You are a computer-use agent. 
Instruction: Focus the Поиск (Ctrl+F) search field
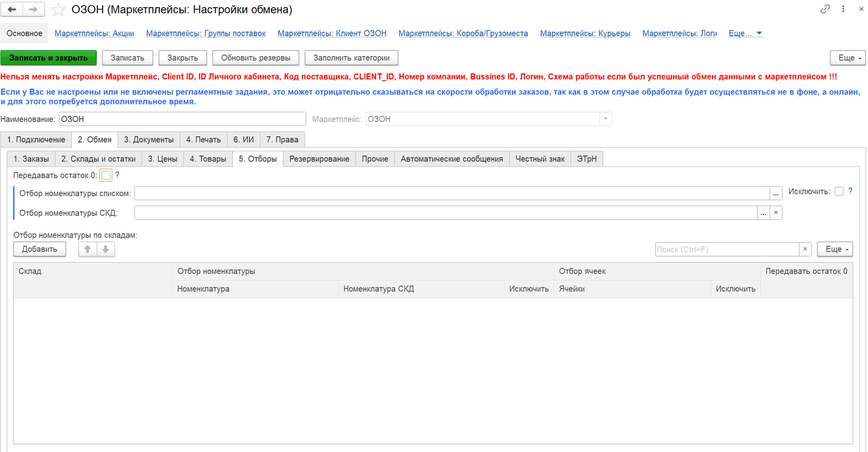pyautogui.click(x=727, y=249)
